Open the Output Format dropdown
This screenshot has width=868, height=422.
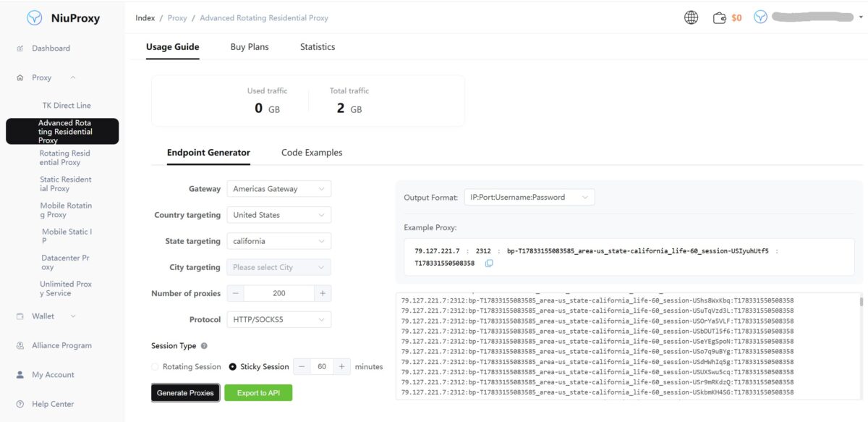529,197
